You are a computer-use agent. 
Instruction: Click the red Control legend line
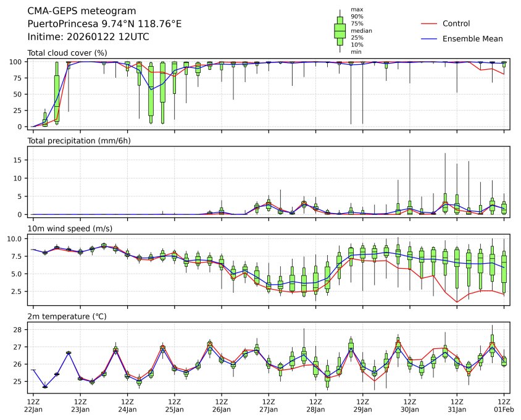pos(428,23)
